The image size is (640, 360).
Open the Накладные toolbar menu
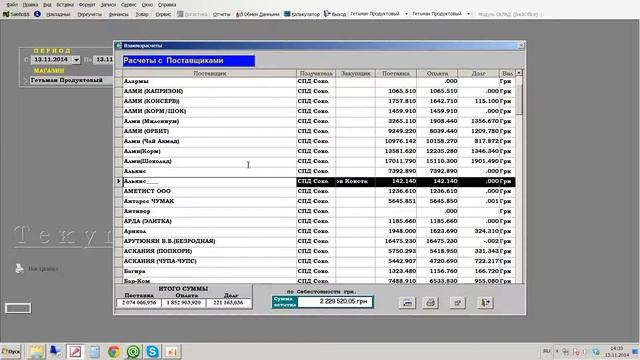[58, 14]
